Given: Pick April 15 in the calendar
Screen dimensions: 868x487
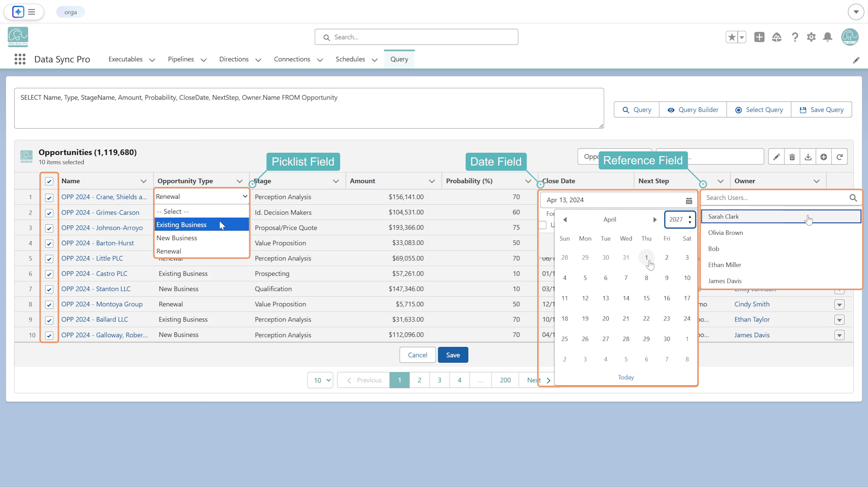Looking at the screenshot, I should [x=646, y=298].
